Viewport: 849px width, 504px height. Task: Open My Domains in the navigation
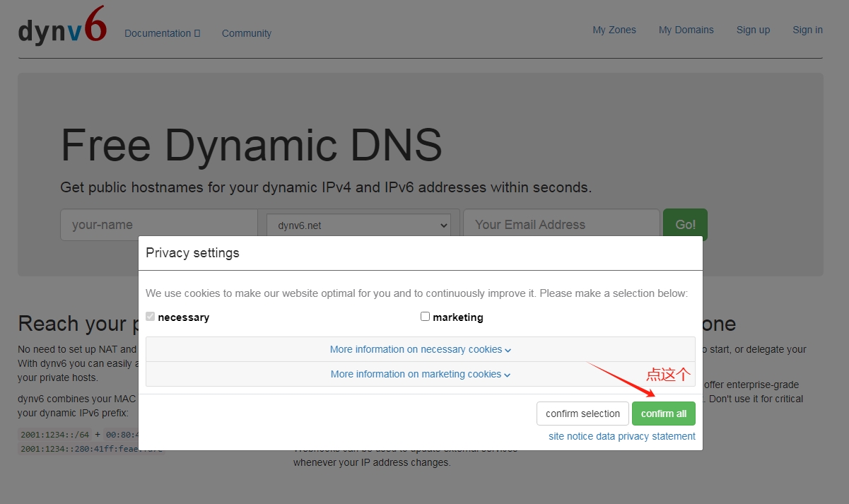tap(686, 30)
